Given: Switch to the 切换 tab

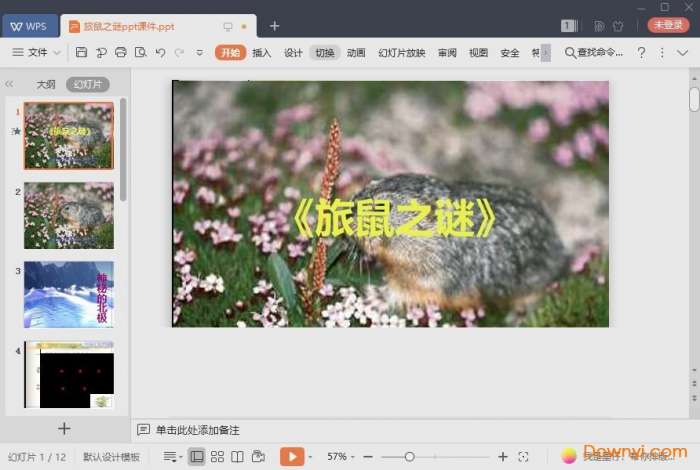Looking at the screenshot, I should (325, 53).
